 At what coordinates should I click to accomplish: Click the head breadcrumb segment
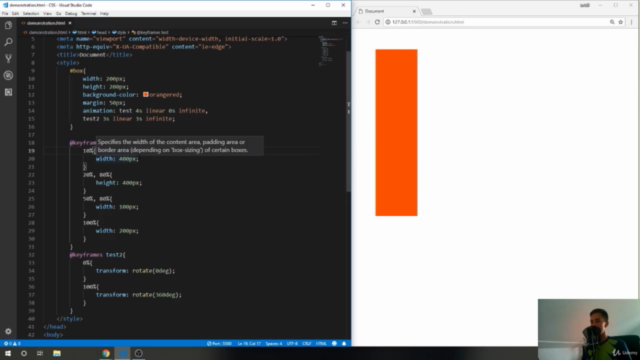tap(101, 32)
